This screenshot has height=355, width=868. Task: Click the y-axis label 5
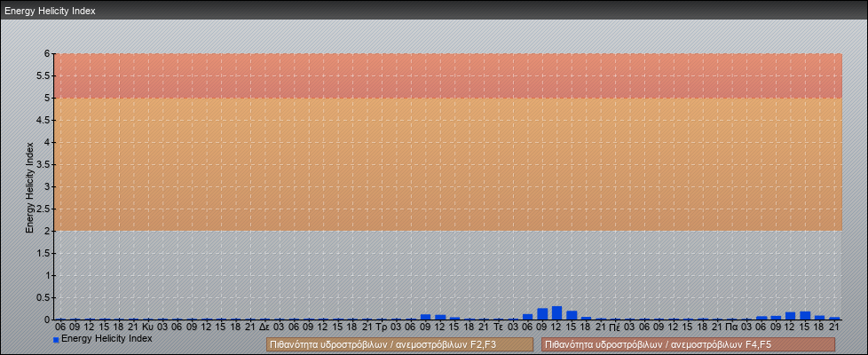pyautogui.click(x=48, y=98)
